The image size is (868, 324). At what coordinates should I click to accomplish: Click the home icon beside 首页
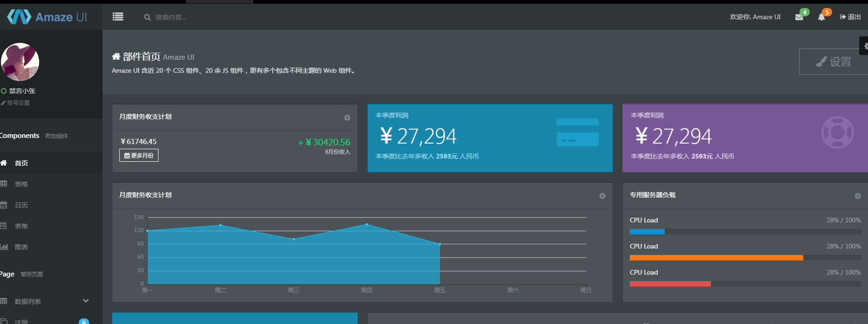(4, 163)
